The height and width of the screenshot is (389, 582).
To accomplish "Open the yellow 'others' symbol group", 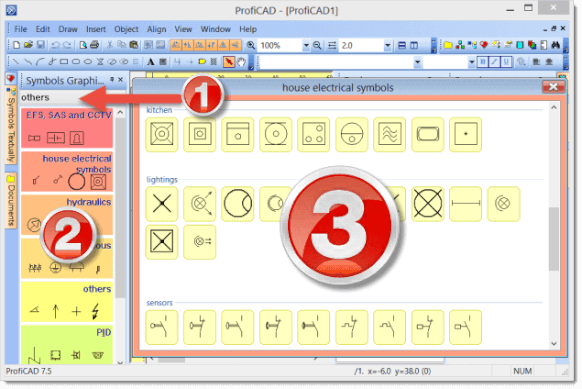I will coord(67,302).
